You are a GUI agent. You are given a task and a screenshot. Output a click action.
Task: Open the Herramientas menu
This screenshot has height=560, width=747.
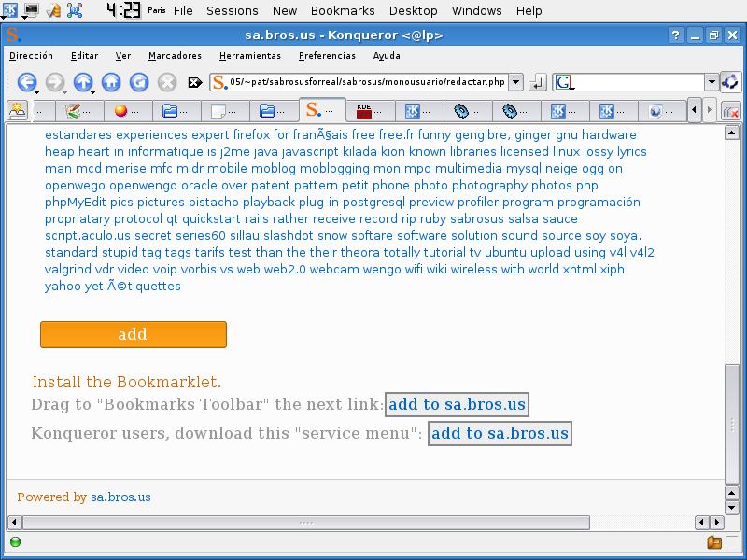(x=250, y=56)
